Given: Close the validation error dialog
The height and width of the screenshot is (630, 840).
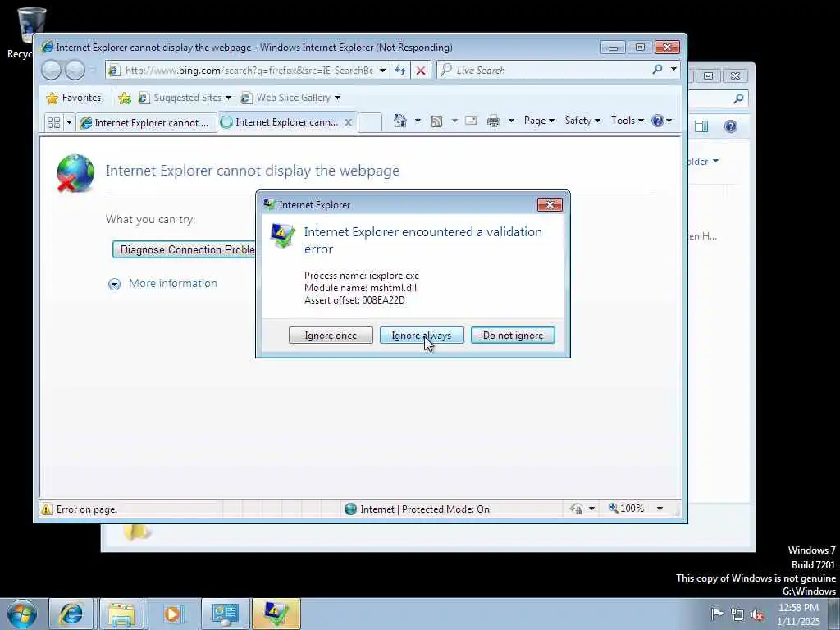Looking at the screenshot, I should tap(550, 204).
